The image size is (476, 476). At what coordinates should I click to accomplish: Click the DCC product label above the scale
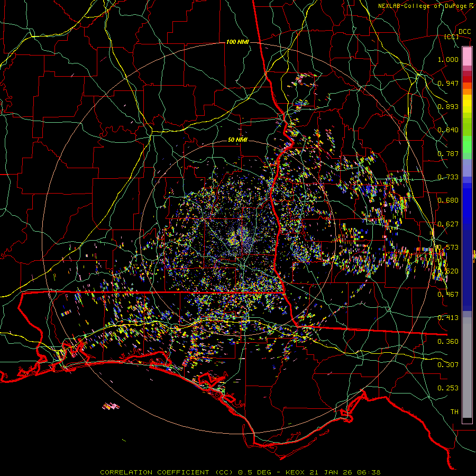pos(464,32)
